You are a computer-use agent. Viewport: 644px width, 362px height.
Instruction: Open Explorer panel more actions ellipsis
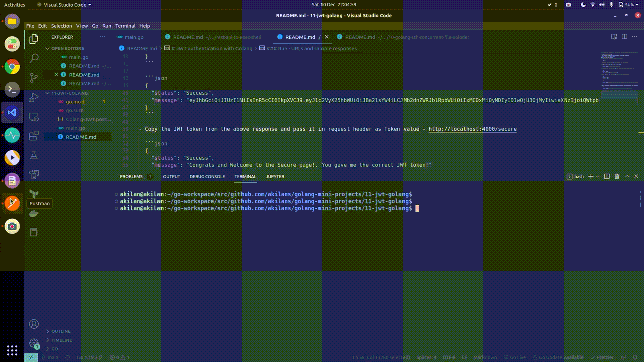(102, 37)
